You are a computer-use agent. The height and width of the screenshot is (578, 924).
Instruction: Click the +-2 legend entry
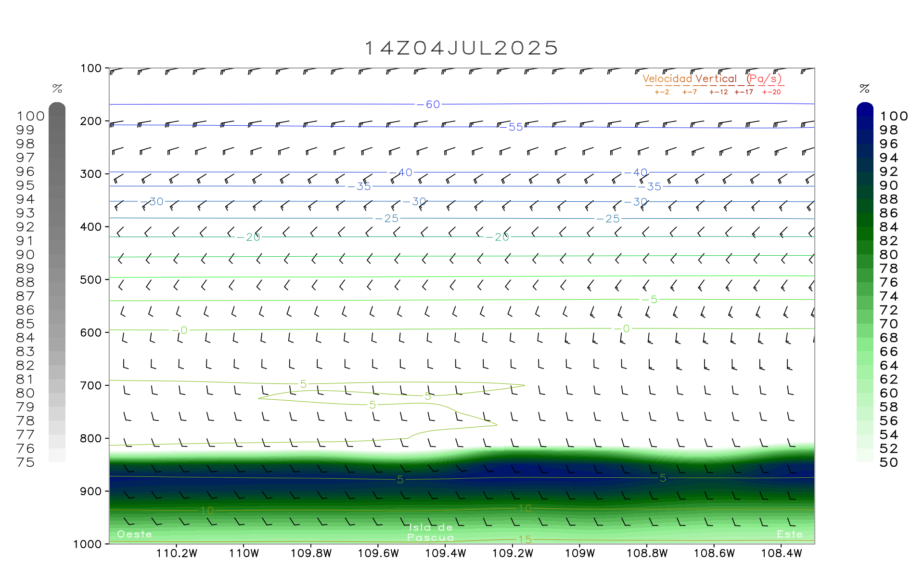[662, 92]
